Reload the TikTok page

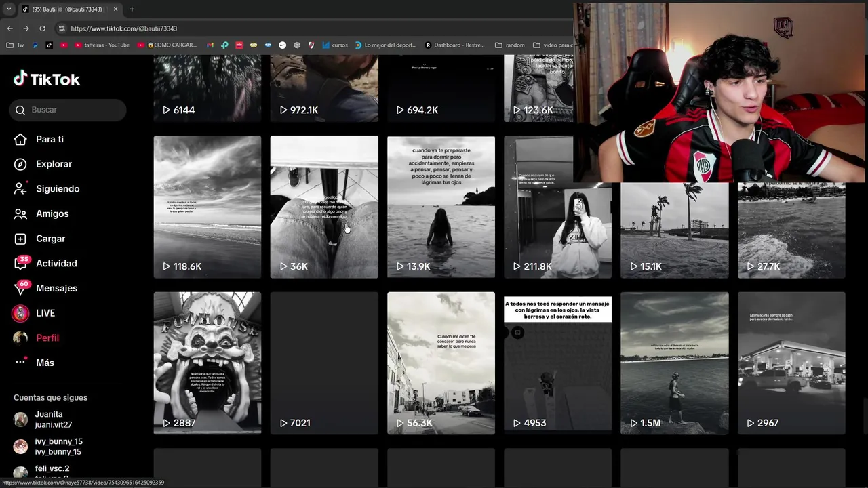[42, 28]
